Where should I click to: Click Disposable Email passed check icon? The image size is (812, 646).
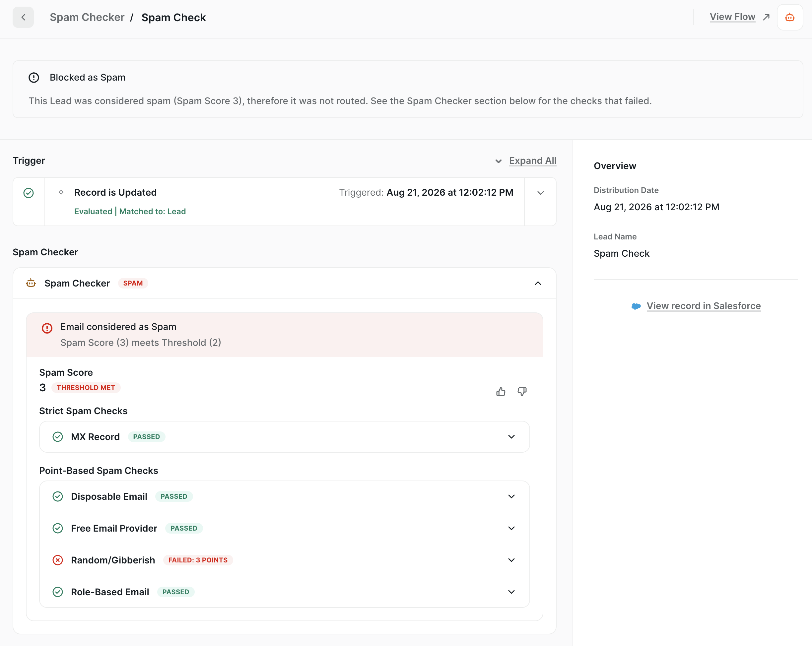point(58,496)
